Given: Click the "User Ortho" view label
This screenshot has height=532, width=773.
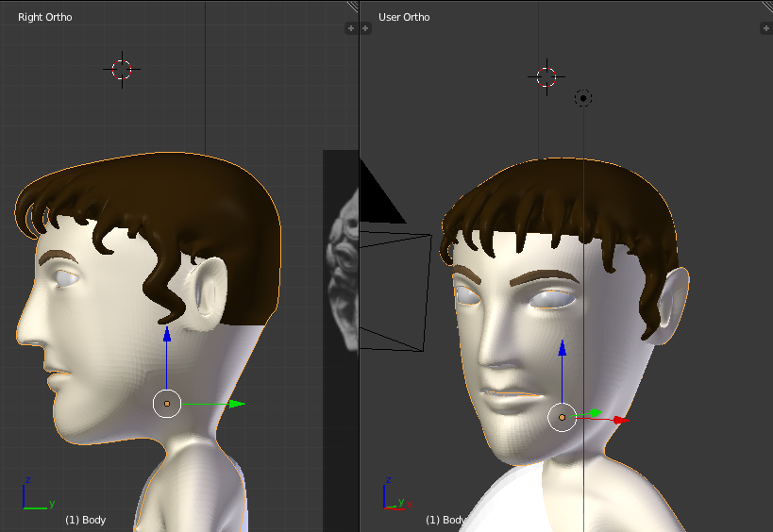Looking at the screenshot, I should [404, 17].
